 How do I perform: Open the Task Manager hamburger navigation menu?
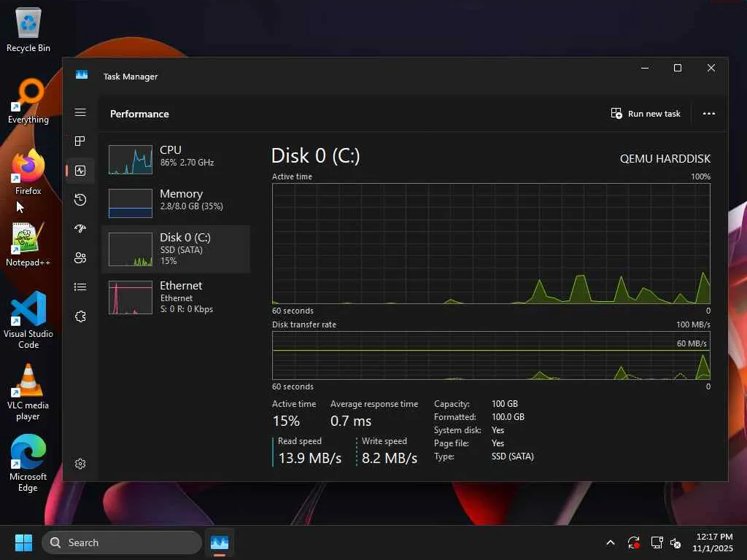tap(80, 112)
